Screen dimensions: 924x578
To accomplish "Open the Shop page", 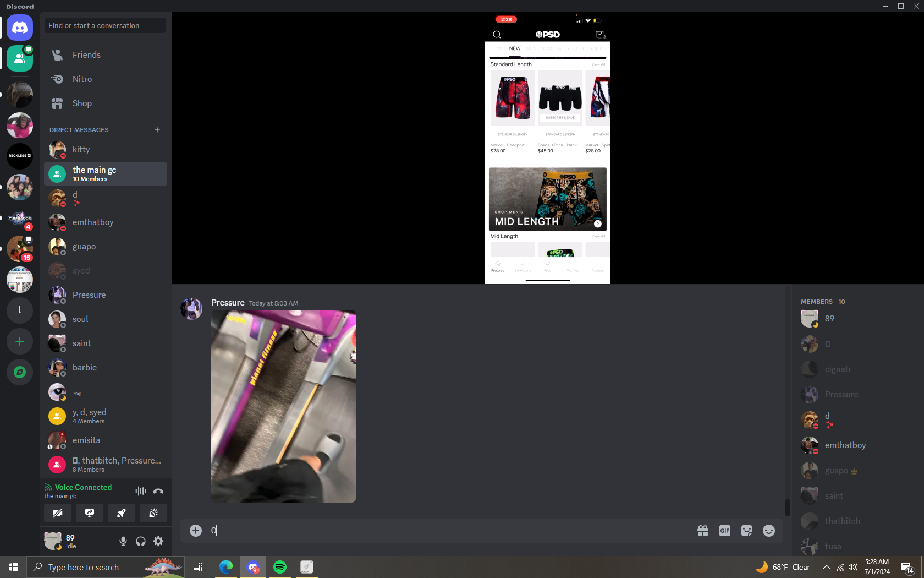I will [106, 103].
